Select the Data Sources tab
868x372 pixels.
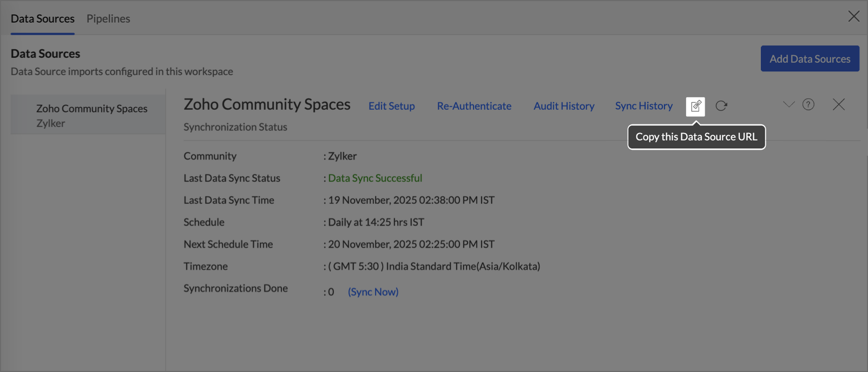[x=43, y=18]
